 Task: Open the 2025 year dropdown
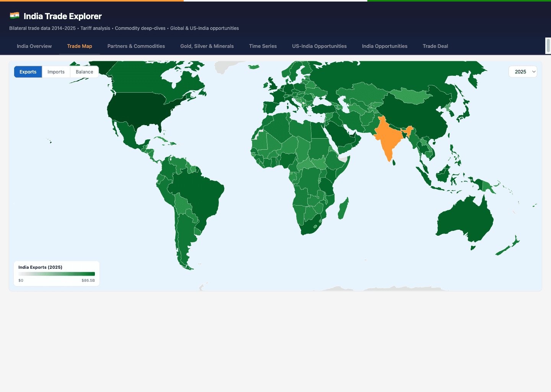point(522,72)
